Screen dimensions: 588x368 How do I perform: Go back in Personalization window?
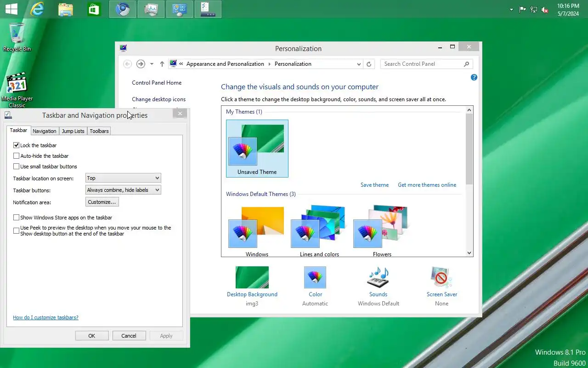[x=128, y=64]
